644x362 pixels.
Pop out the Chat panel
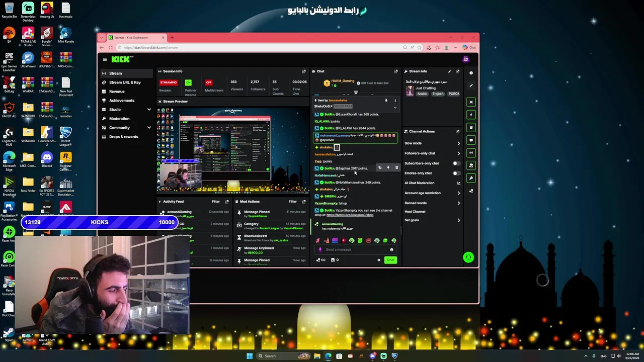pyautogui.click(x=396, y=71)
